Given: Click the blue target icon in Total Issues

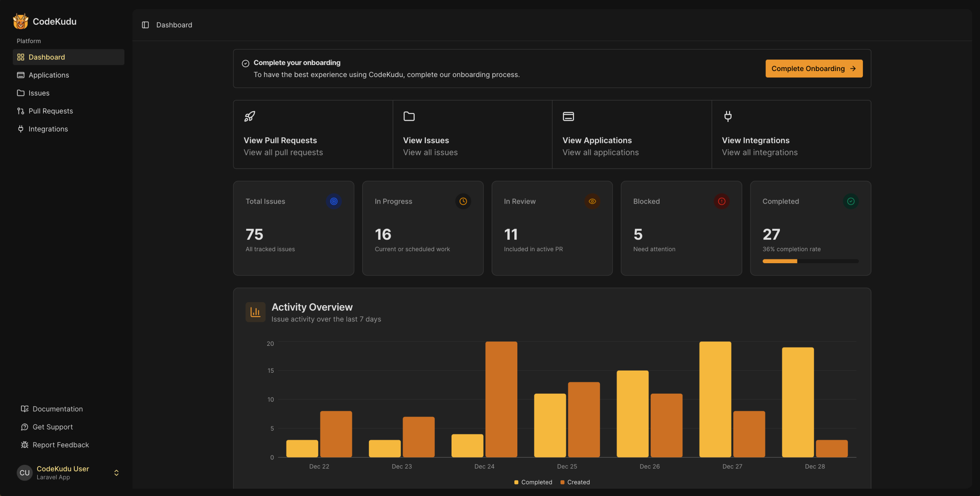Looking at the screenshot, I should (x=334, y=201).
